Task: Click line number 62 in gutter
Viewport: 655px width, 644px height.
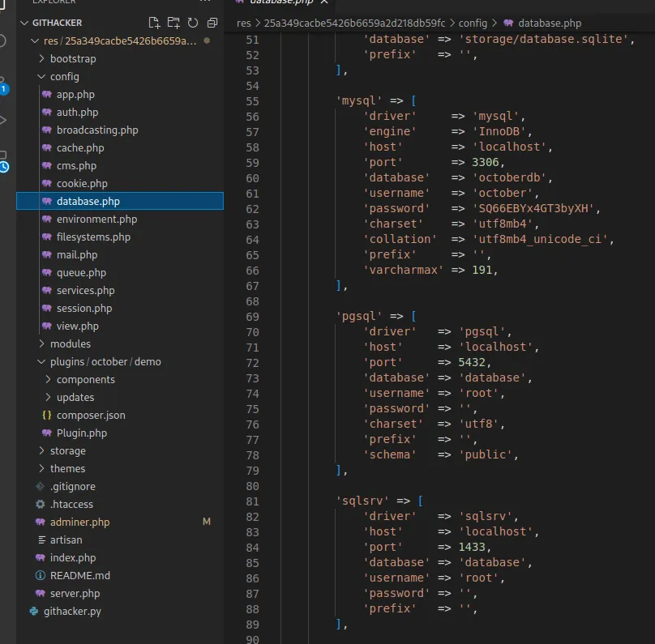Action: (251, 208)
